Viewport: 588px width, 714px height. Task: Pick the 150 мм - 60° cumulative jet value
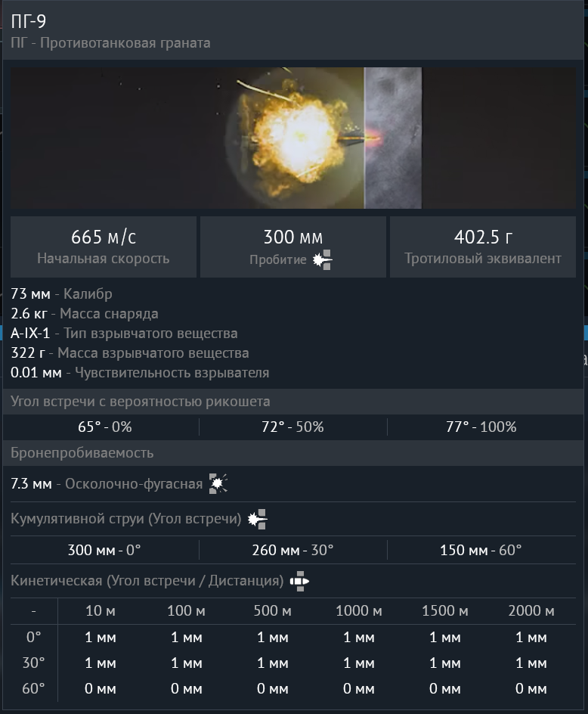[x=481, y=550]
